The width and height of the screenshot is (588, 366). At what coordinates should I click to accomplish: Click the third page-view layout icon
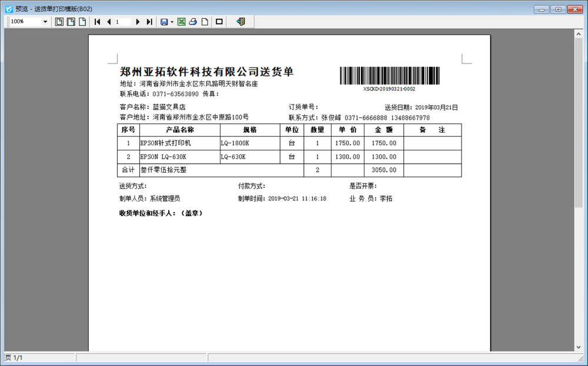tap(82, 22)
